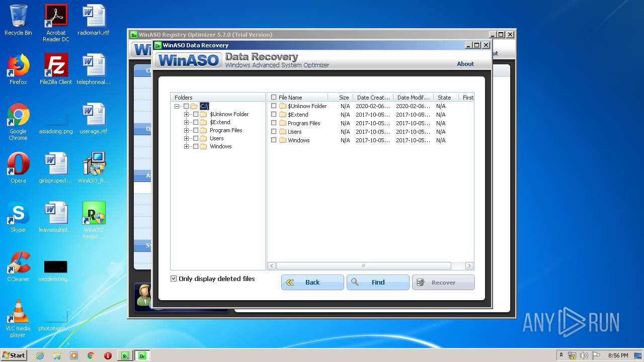Image resolution: width=644 pixels, height=362 pixels.
Task: Launch Firefox from desktop
Action: (x=18, y=69)
